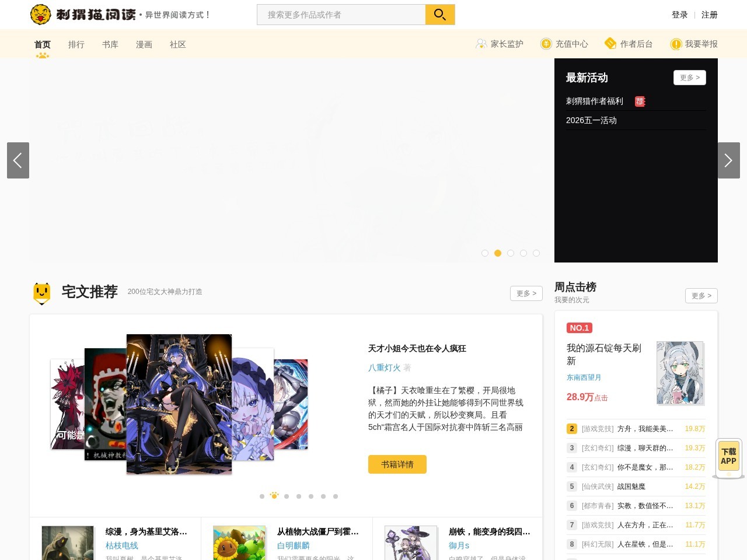The height and width of the screenshot is (560, 747).
Task: Open rank 6 book 实教，数值怪不…
Action: point(645,506)
